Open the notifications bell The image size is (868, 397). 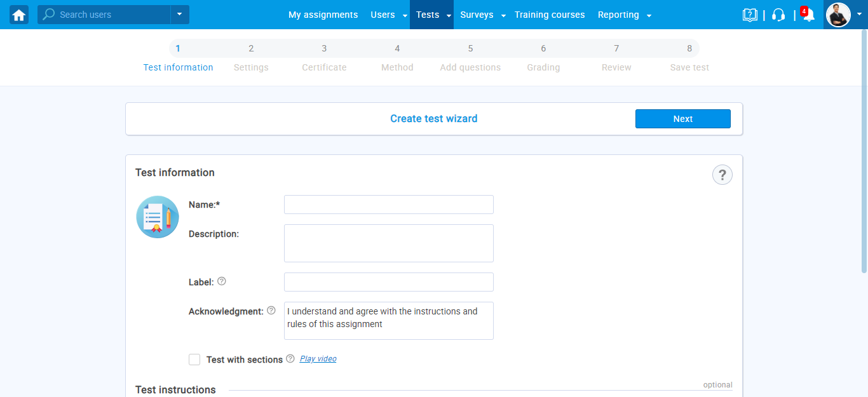(x=808, y=15)
